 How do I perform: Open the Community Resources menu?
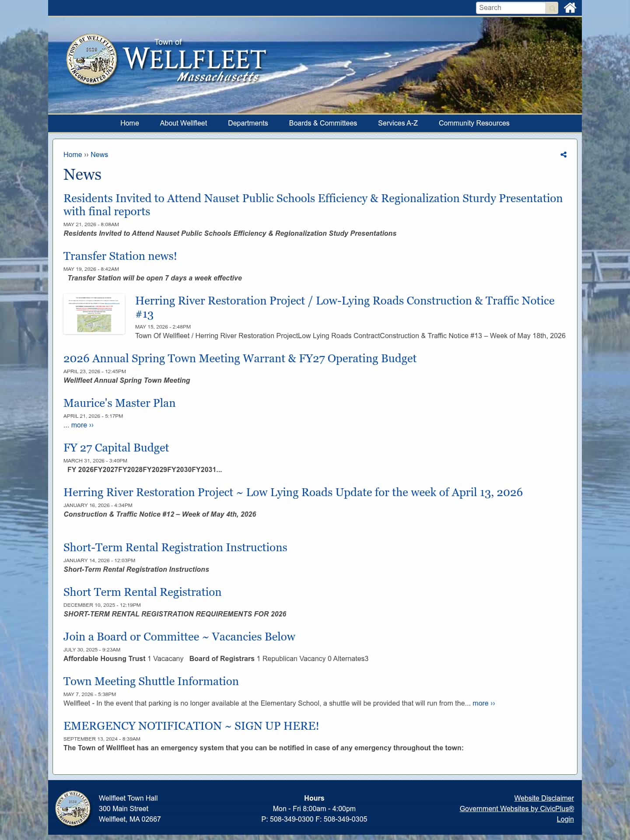(474, 123)
